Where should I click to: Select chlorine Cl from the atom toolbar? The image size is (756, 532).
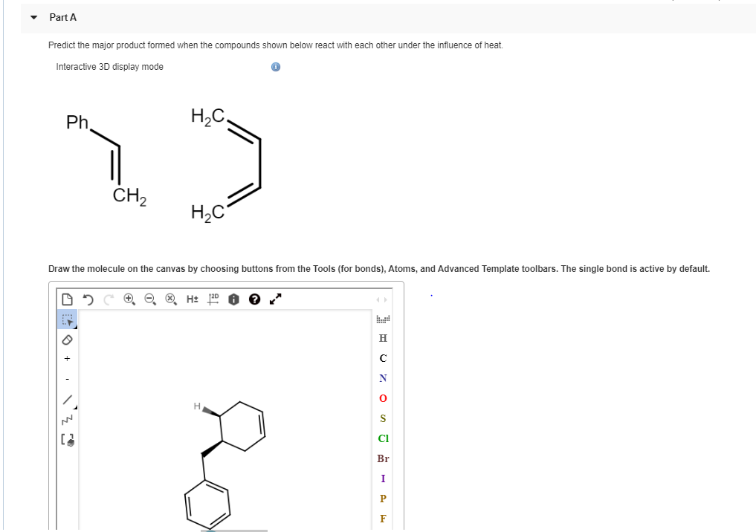click(x=383, y=438)
